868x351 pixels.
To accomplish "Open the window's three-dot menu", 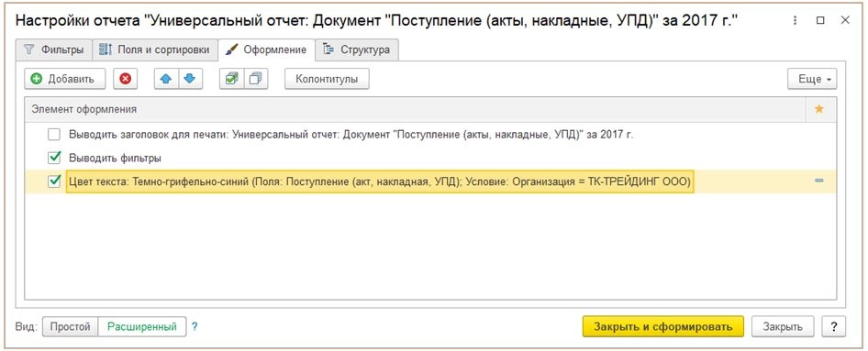I will pos(796,20).
